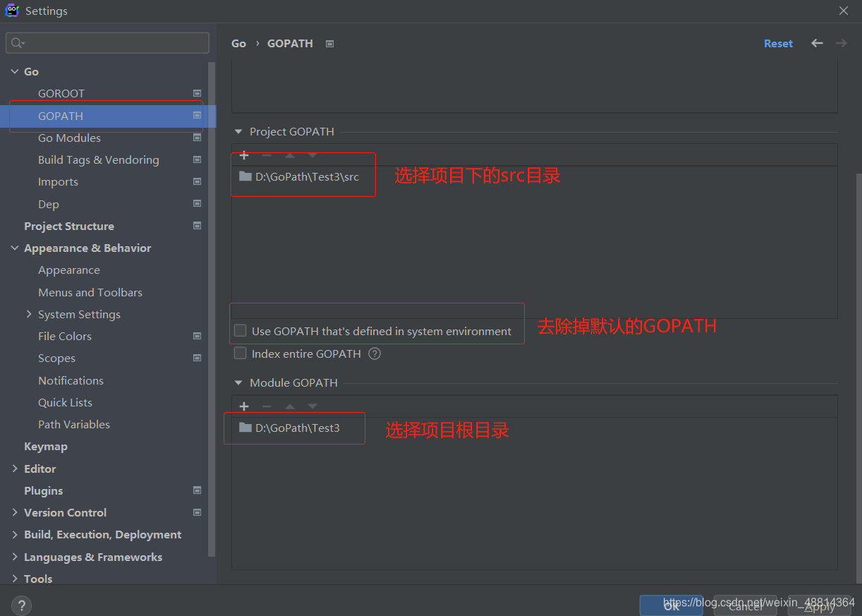Click the Go breadcrumb link
The image size is (862, 616).
click(x=238, y=43)
